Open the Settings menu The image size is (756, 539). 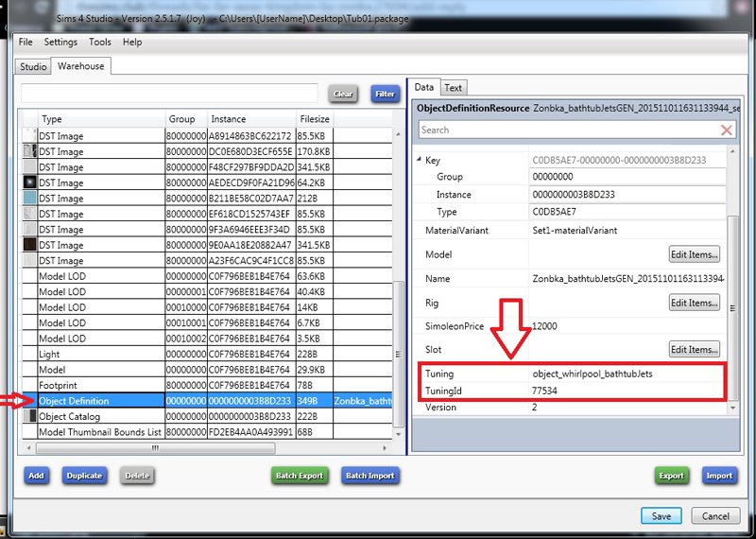60,43
